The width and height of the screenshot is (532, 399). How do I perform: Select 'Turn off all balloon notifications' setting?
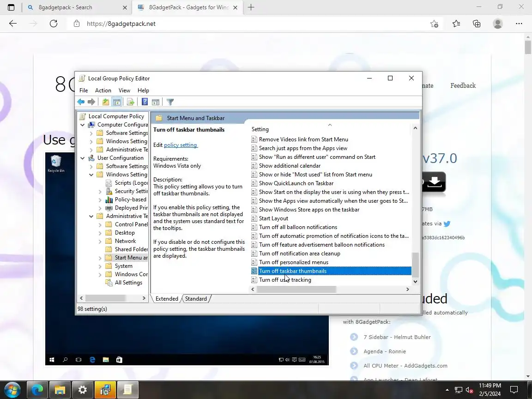pyautogui.click(x=298, y=227)
